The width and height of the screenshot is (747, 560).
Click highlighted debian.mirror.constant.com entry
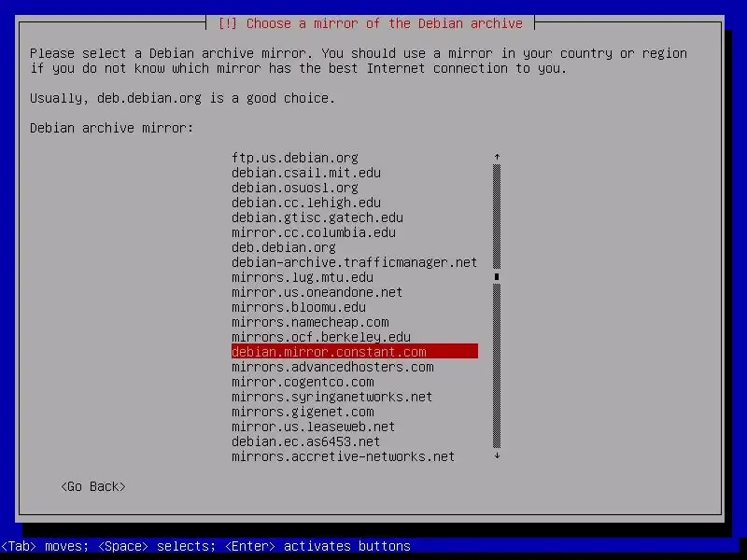point(355,352)
